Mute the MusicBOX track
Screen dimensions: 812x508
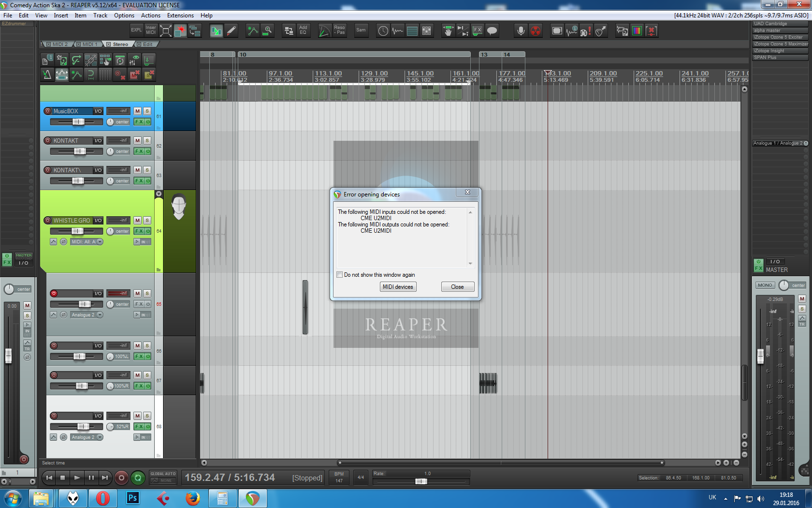(x=137, y=111)
